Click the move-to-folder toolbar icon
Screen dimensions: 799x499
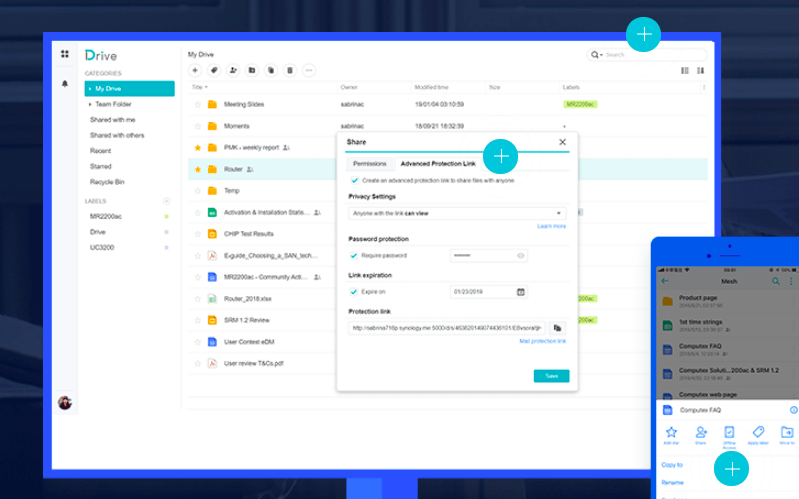pos(252,70)
